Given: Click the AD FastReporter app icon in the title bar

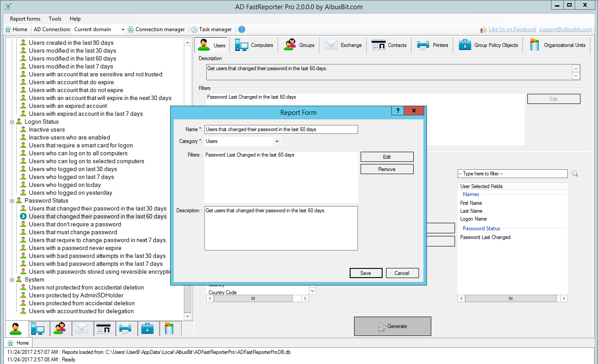Looking at the screenshot, I should (x=8, y=7).
